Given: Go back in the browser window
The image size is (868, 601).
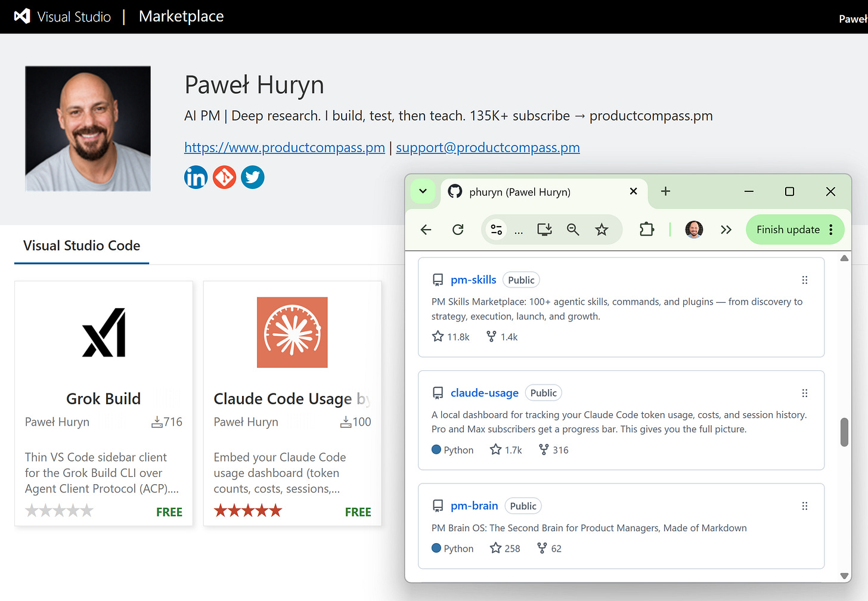Looking at the screenshot, I should (426, 230).
